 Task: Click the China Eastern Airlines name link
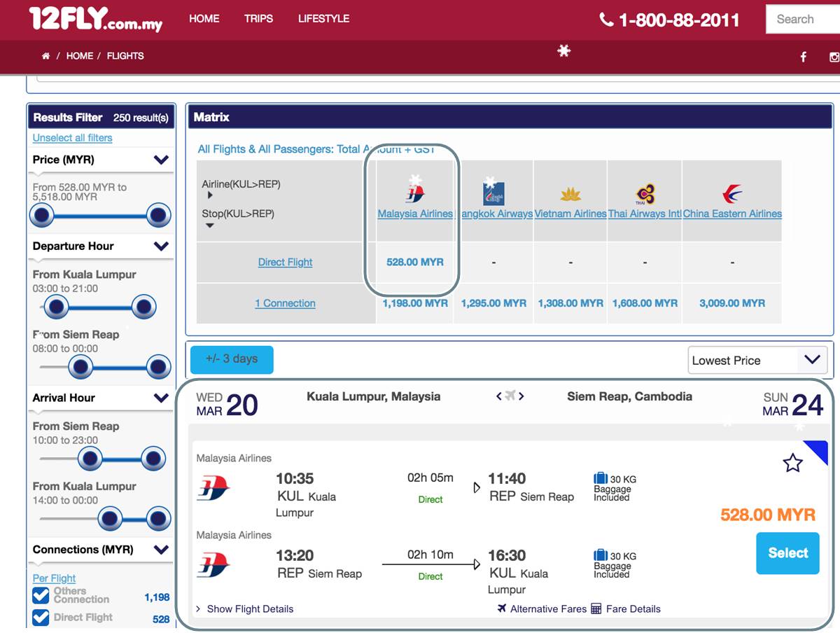point(732,214)
